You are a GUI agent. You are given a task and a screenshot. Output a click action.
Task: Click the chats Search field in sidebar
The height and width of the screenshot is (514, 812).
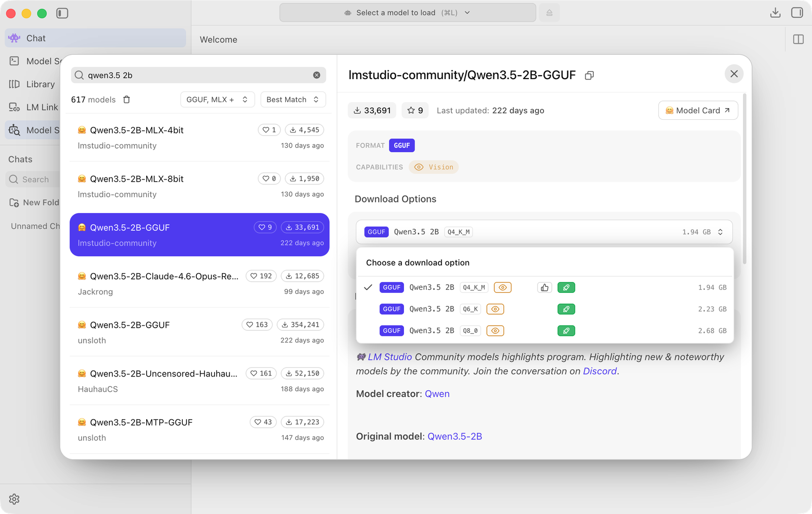click(33, 179)
